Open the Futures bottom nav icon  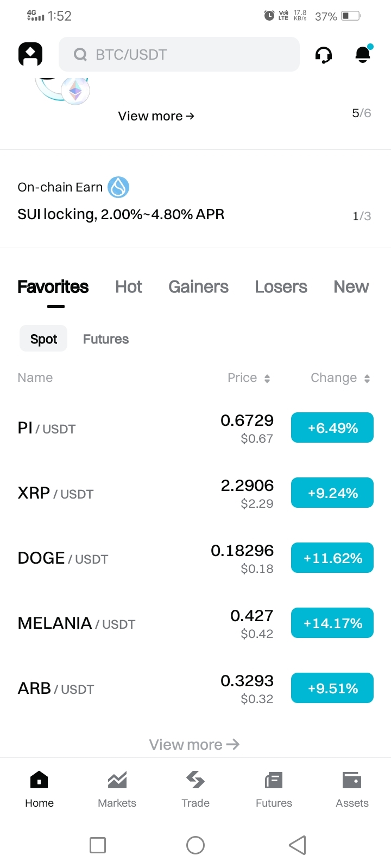(274, 780)
